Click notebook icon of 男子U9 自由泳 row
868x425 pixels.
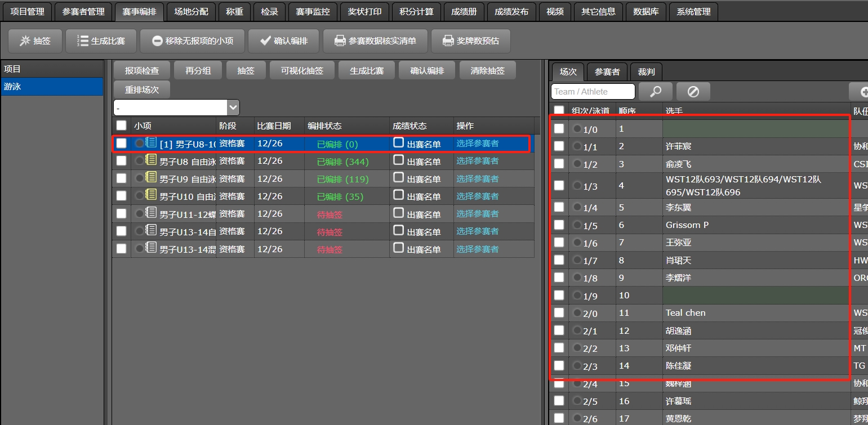pos(151,178)
